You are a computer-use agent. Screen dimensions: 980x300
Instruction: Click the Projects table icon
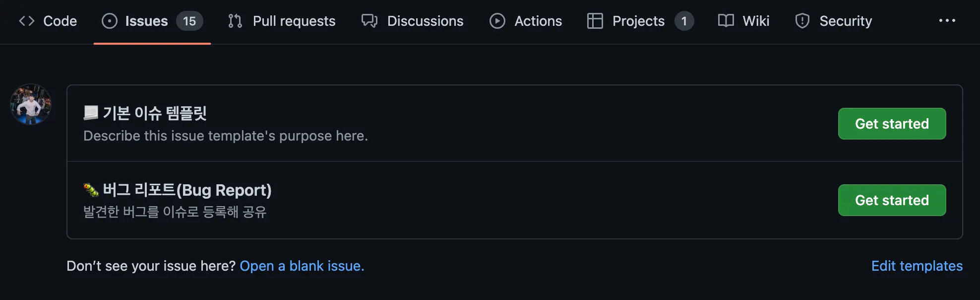click(595, 21)
